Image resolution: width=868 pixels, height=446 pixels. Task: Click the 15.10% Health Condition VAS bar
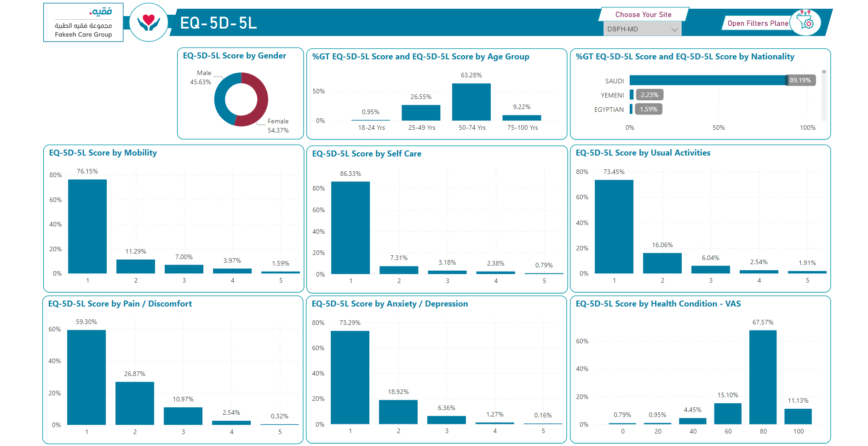[x=728, y=414]
